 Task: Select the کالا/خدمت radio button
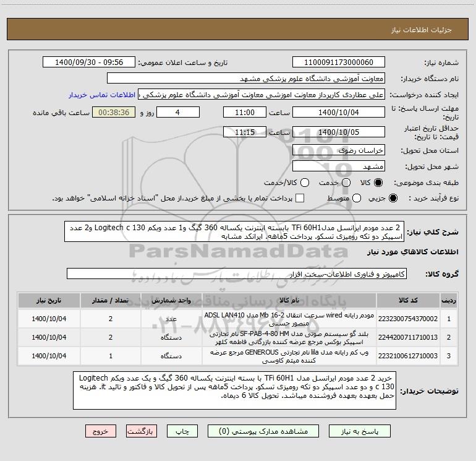click(305, 183)
